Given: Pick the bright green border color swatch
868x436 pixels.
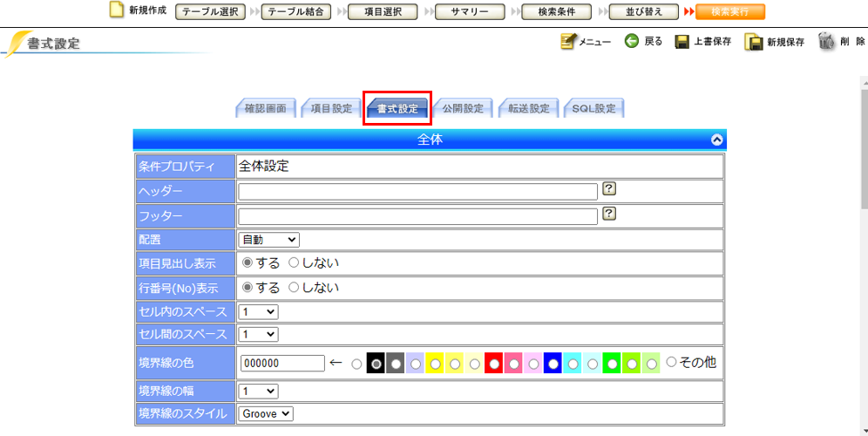Looking at the screenshot, I should point(613,364).
